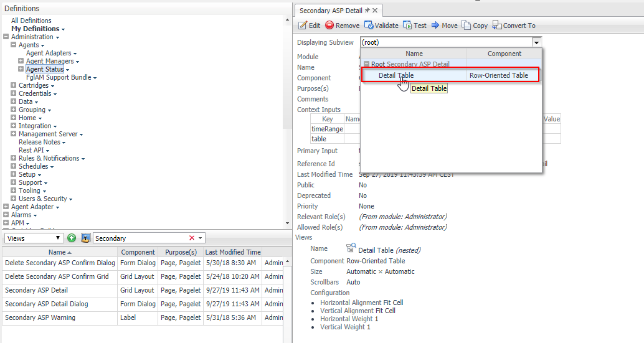Viewport: 644px width, 343px height.
Task: Click the filter icon beside the search box
Action: coord(86,238)
